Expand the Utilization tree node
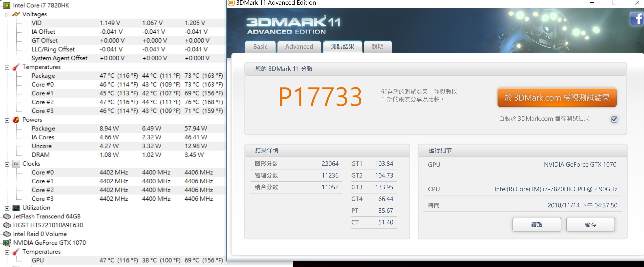Viewport: 644px width, 267px height. tap(7, 208)
